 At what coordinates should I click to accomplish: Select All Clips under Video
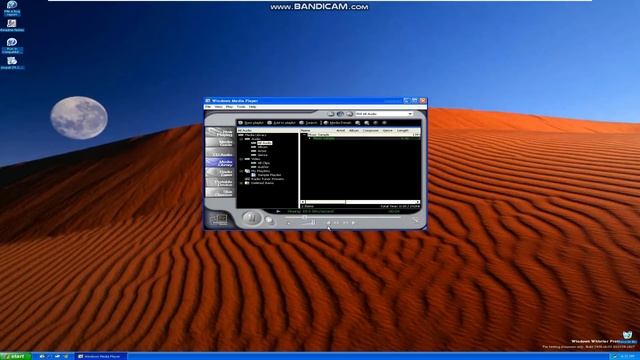click(264, 163)
